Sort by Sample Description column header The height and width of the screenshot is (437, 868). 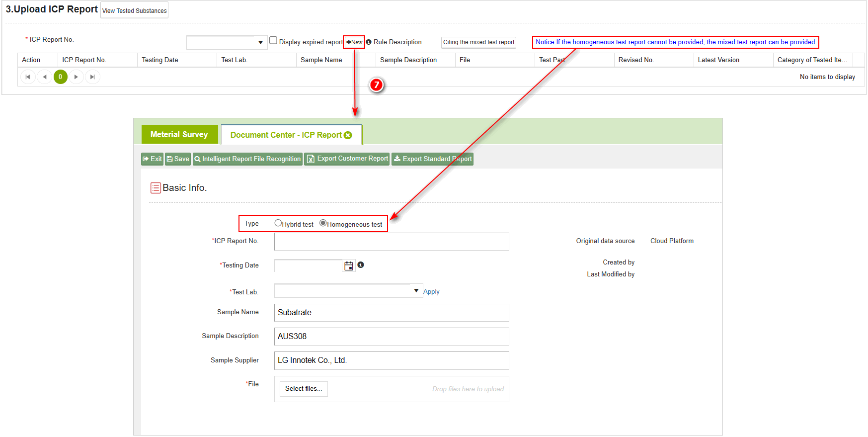(415, 60)
